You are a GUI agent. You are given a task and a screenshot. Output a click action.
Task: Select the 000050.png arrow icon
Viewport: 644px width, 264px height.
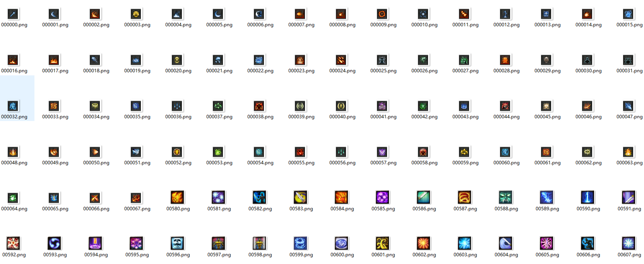point(95,152)
